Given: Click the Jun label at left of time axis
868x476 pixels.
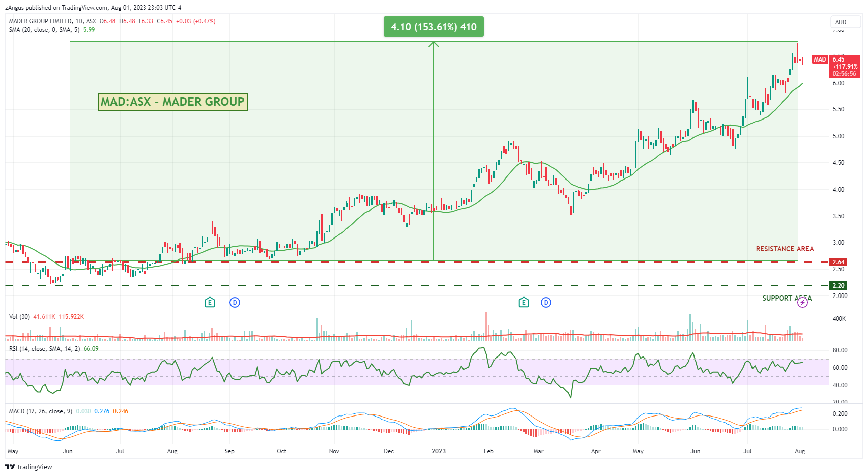Looking at the screenshot, I should click(67, 451).
